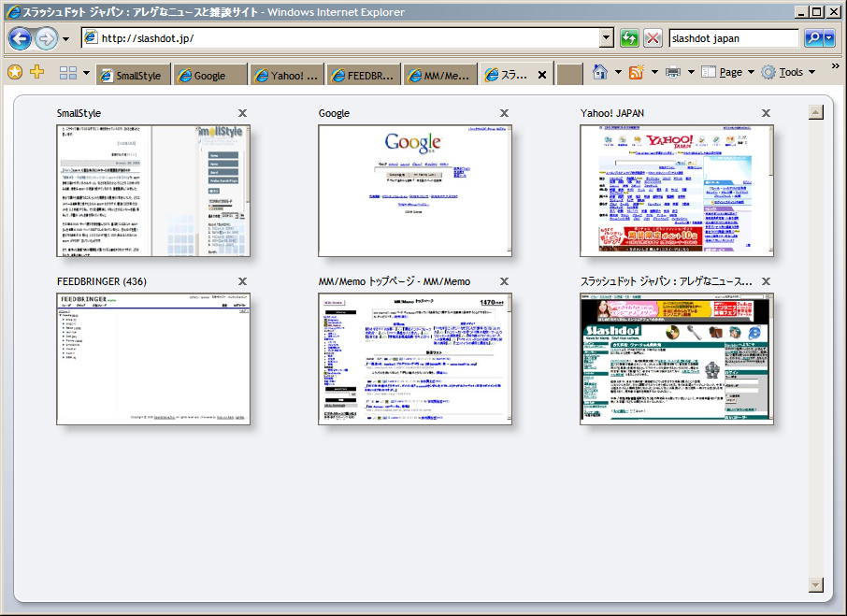
Task: Run search with the magnifier button
Action: point(813,38)
